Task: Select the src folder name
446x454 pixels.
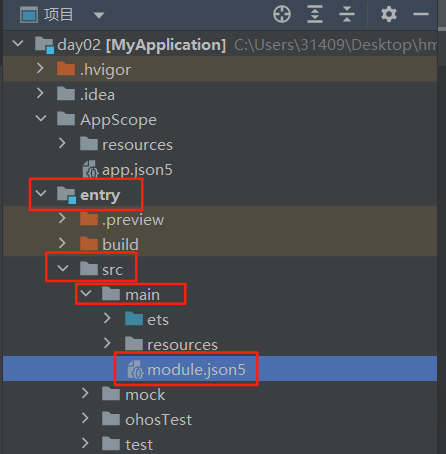Action: click(x=113, y=270)
